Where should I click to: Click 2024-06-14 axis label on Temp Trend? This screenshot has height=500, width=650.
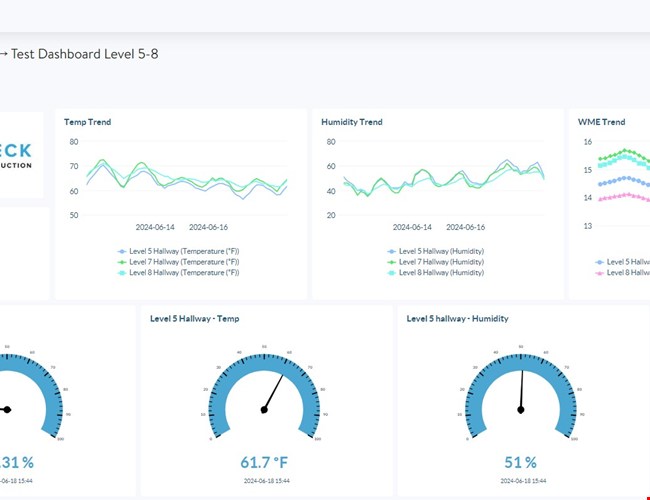click(155, 227)
